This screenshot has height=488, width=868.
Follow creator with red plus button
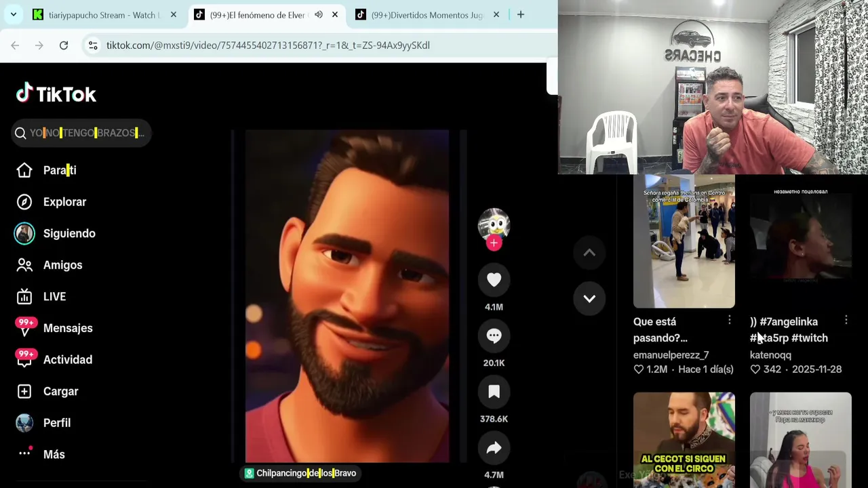(494, 243)
